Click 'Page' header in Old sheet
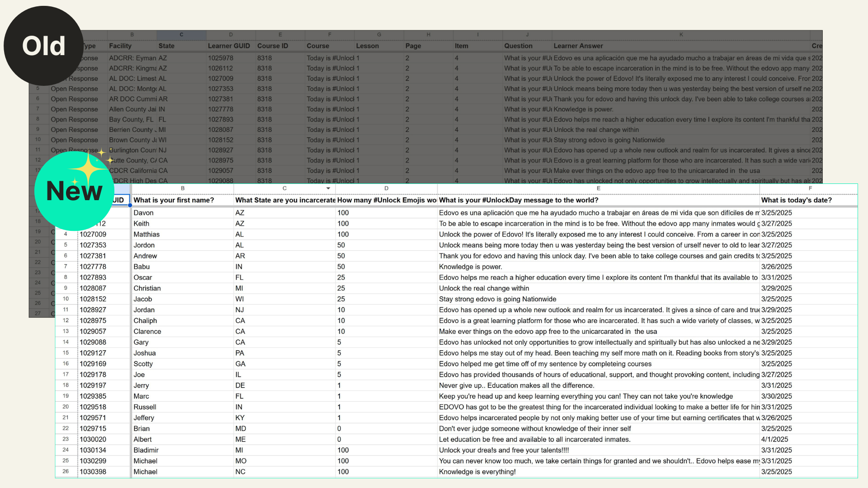This screenshot has height=488, width=868. (x=428, y=46)
